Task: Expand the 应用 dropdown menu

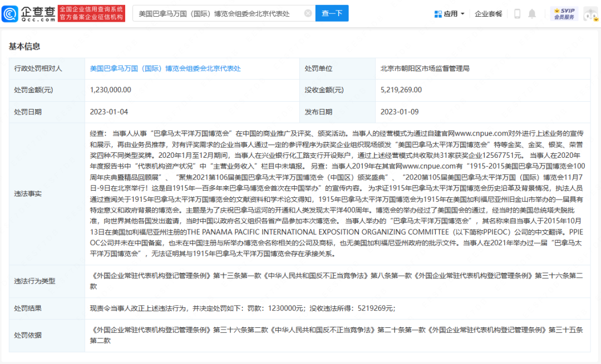Action: pyautogui.click(x=454, y=14)
